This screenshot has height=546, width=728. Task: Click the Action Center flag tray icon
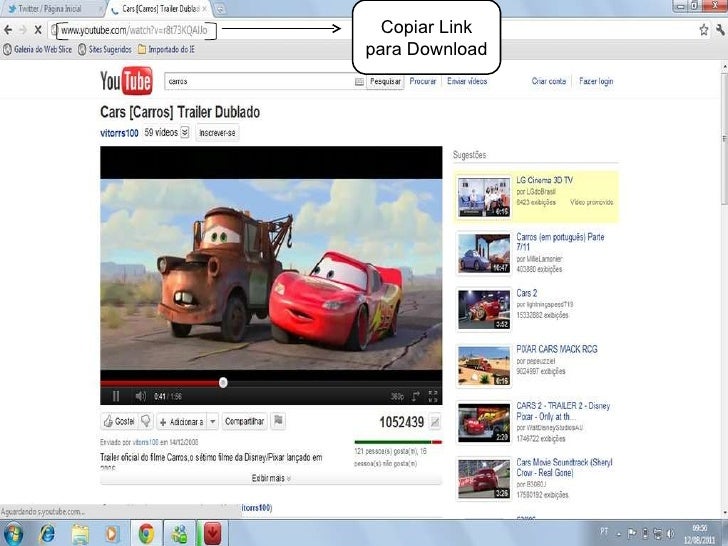click(632, 533)
